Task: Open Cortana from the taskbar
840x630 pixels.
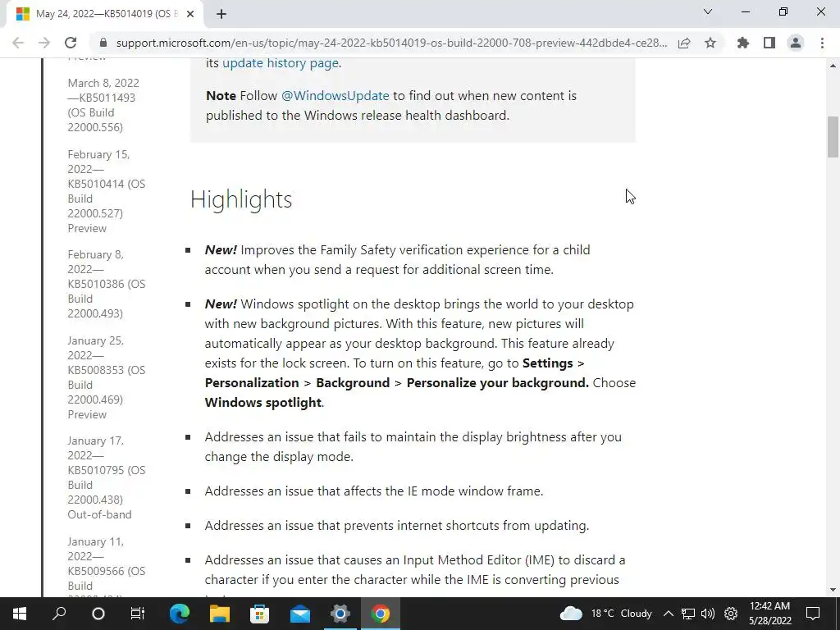Action: point(98,614)
